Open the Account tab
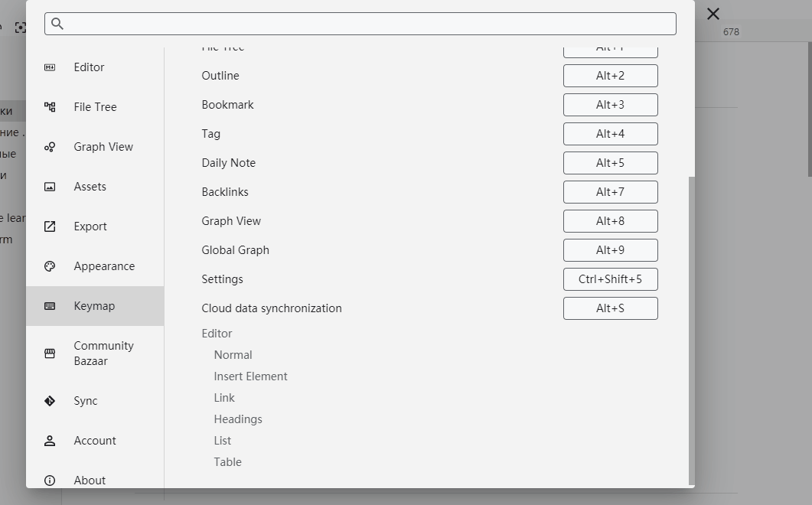The width and height of the screenshot is (812, 505). coord(95,441)
